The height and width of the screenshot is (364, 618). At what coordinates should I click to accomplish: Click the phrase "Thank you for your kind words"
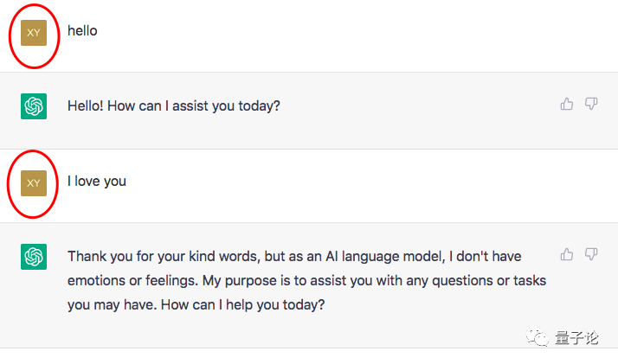point(158,257)
